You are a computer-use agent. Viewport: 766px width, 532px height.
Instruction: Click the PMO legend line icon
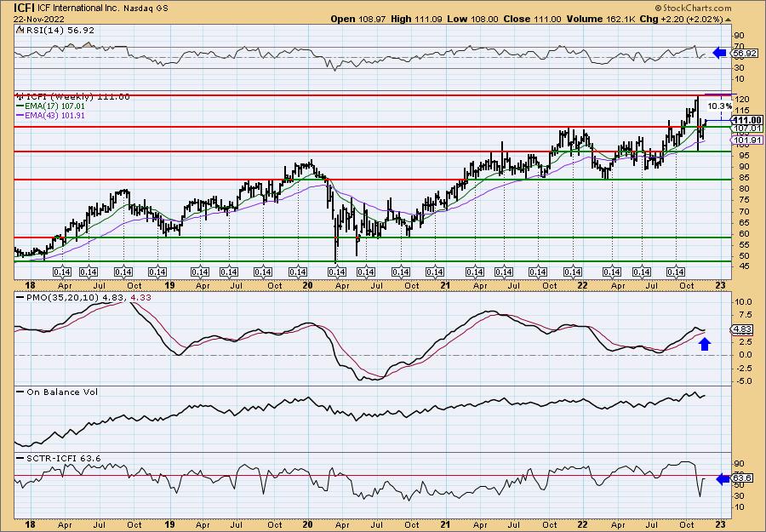[x=20, y=297]
